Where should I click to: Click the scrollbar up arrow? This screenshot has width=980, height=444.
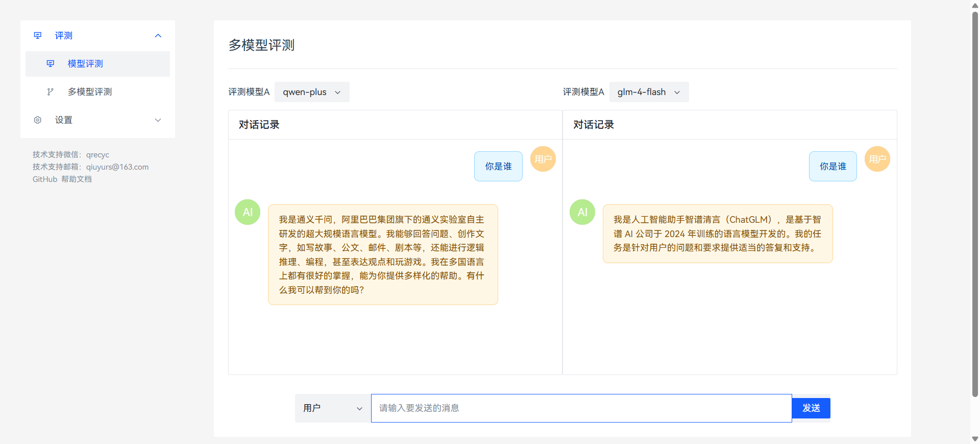point(975,5)
